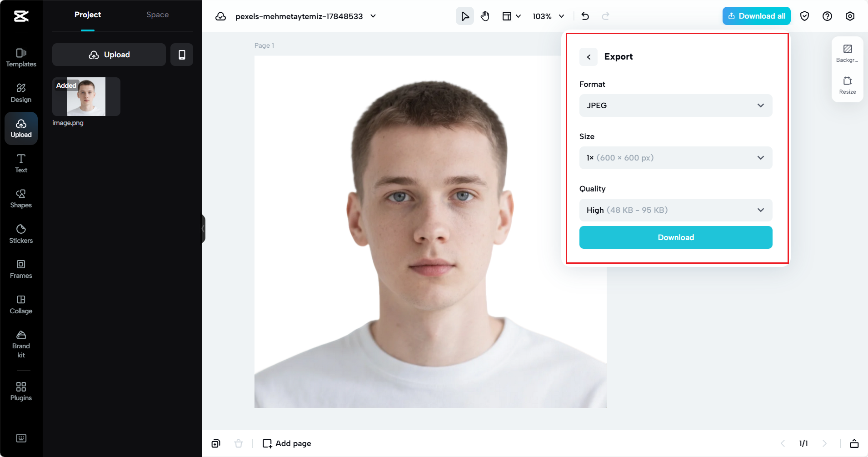Open the Frames panel
This screenshot has height=457, width=868.
click(x=21, y=269)
